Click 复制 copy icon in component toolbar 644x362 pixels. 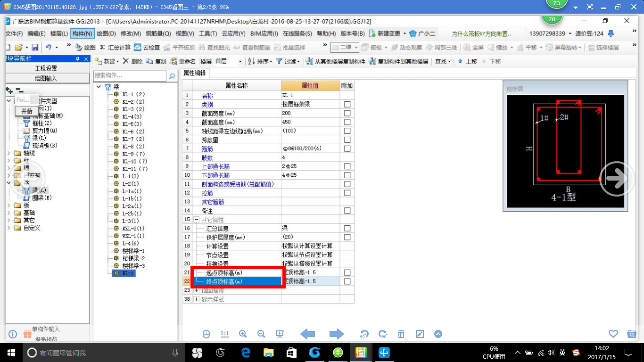(x=156, y=61)
